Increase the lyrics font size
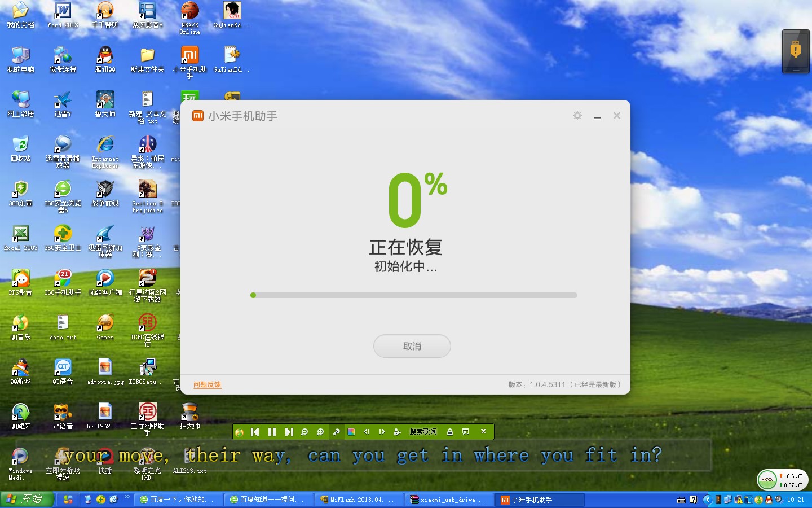This screenshot has width=812, height=508. 320,432
